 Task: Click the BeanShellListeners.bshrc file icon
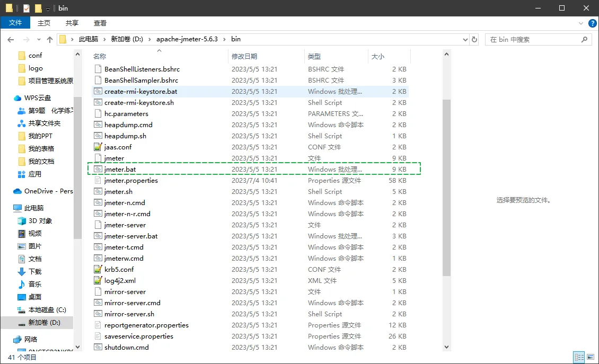98,69
